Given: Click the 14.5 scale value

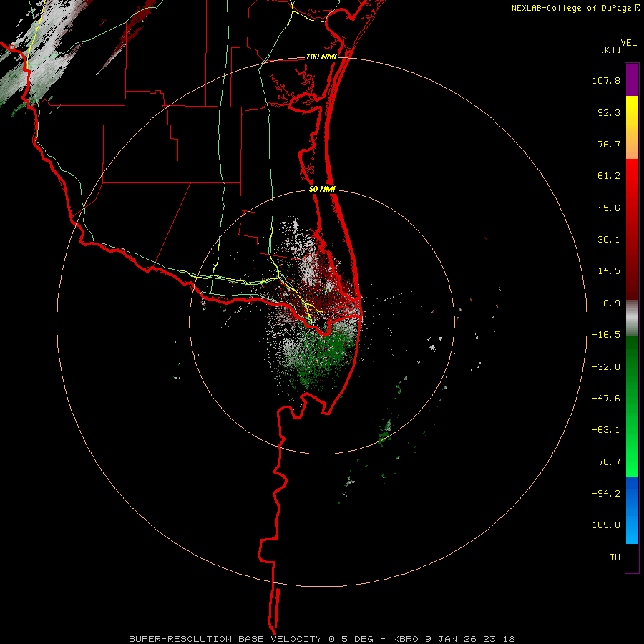Looking at the screenshot, I should pos(609,271).
